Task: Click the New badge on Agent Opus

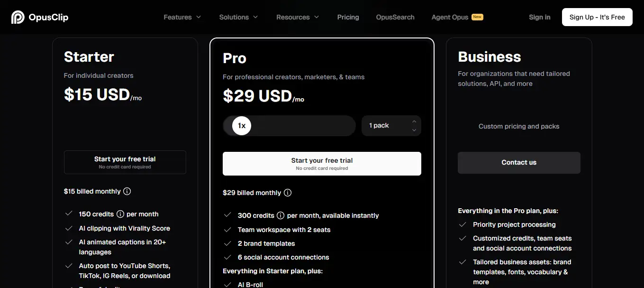Action: pos(477,17)
